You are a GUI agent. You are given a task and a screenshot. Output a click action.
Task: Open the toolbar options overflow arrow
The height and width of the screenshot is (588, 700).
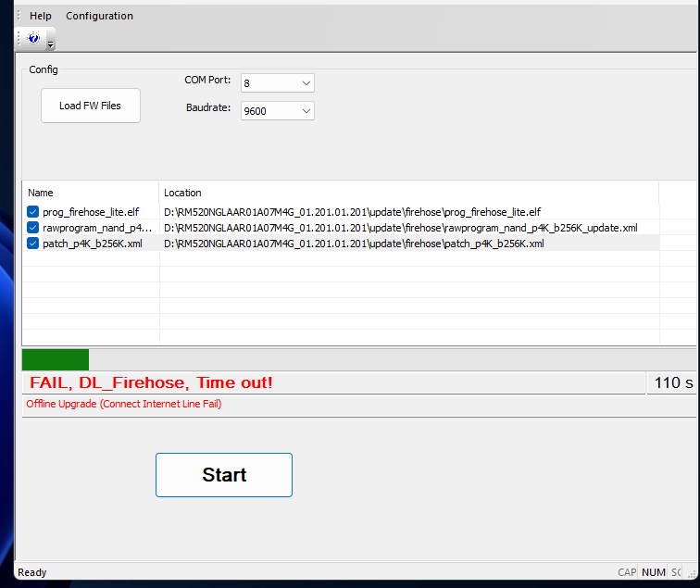point(51,44)
